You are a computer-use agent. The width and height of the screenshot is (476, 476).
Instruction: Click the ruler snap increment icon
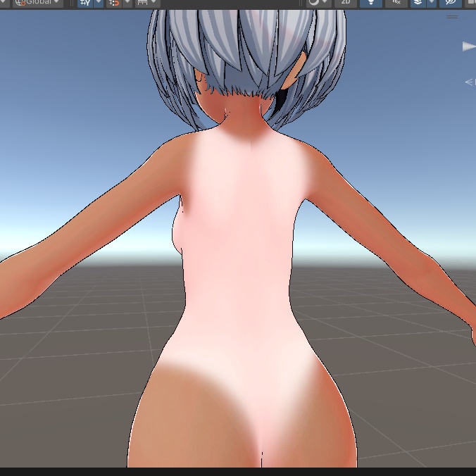pos(142,2)
